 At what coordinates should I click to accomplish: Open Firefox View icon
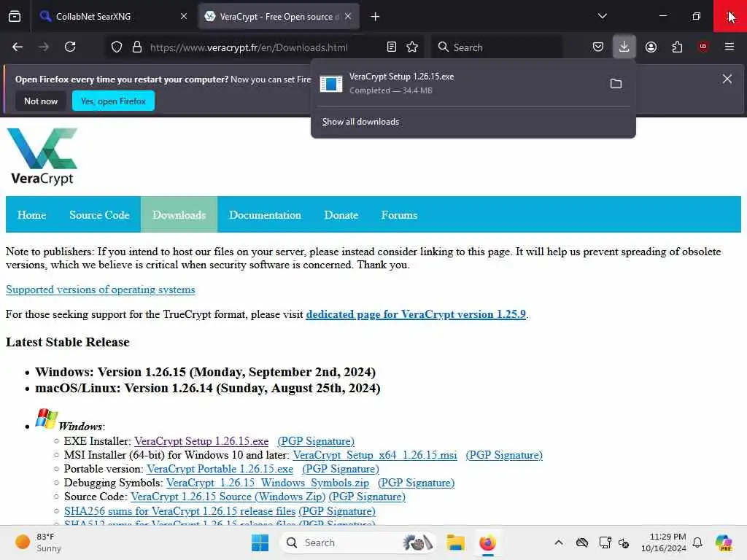coord(15,17)
